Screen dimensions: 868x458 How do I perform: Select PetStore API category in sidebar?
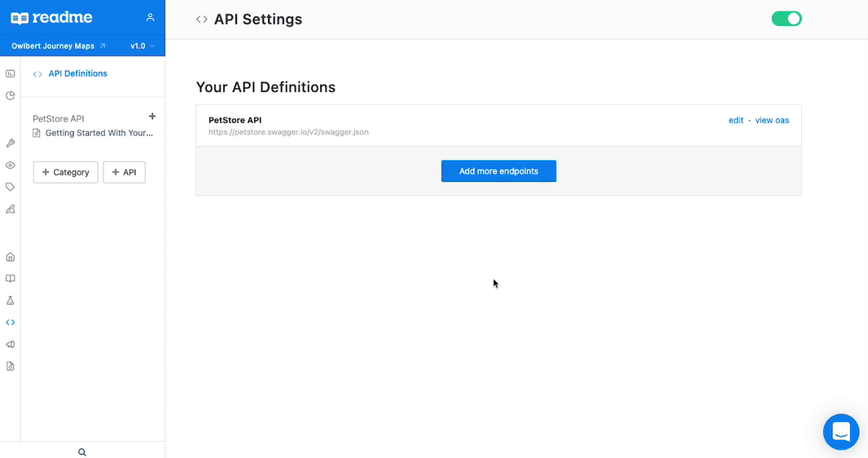coord(58,118)
